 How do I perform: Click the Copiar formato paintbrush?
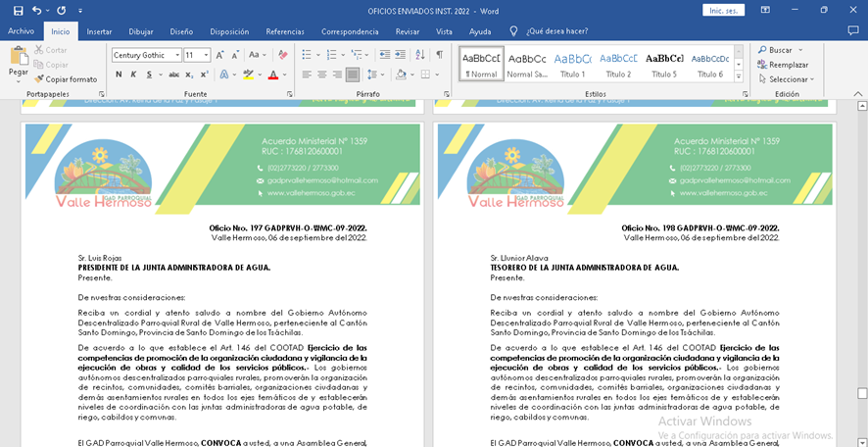tap(66, 79)
